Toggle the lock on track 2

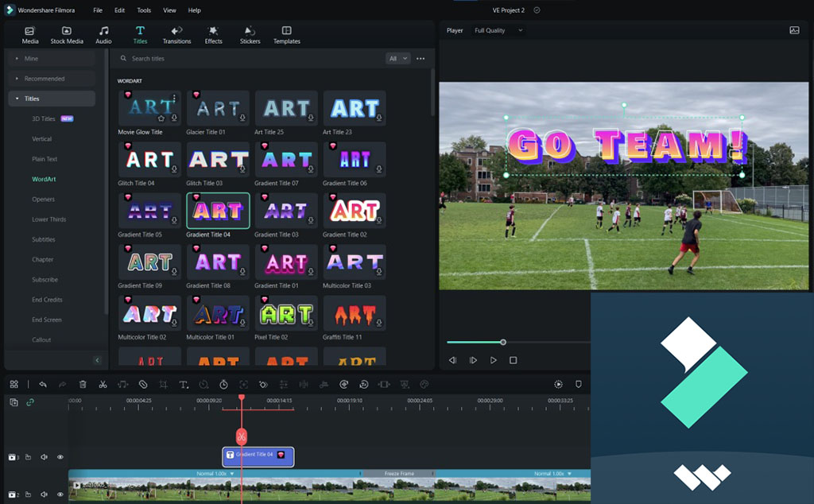(x=28, y=494)
